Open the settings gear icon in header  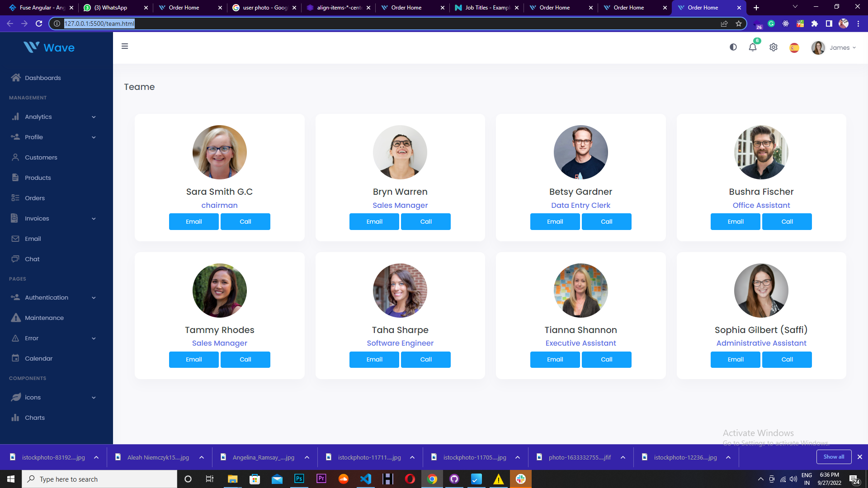coord(774,47)
